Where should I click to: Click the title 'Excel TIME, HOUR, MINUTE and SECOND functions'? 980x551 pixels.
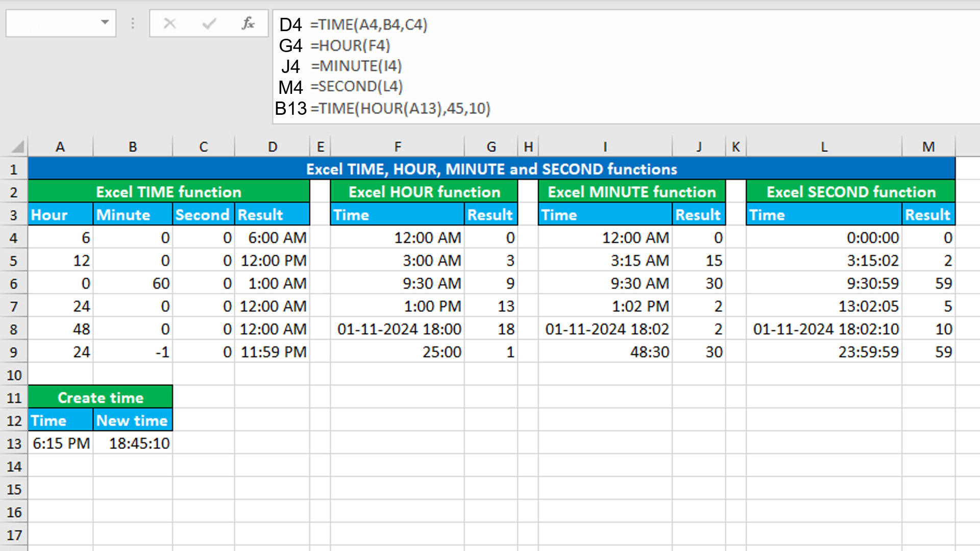(x=492, y=169)
